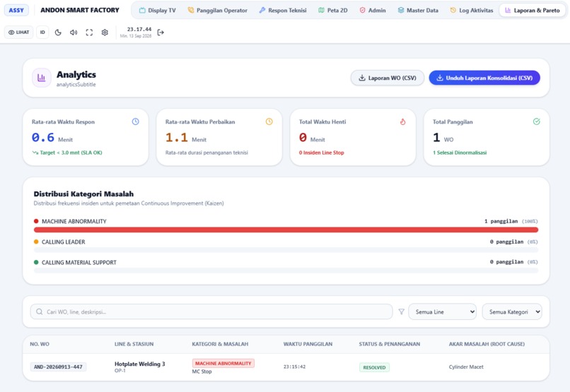
Task: Click the RESOLVED status badge
Action: click(374, 367)
